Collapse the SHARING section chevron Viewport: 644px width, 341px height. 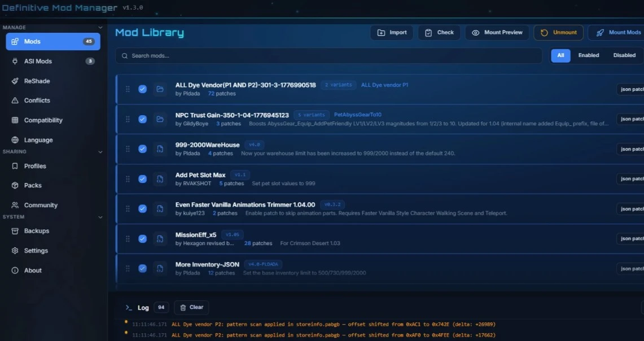tap(100, 152)
